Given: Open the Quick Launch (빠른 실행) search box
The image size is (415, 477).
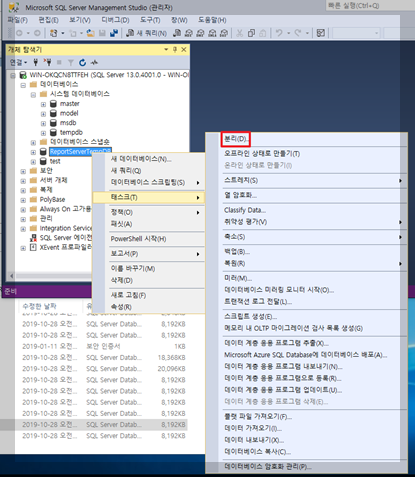Looking at the screenshot, I should click(x=370, y=5).
